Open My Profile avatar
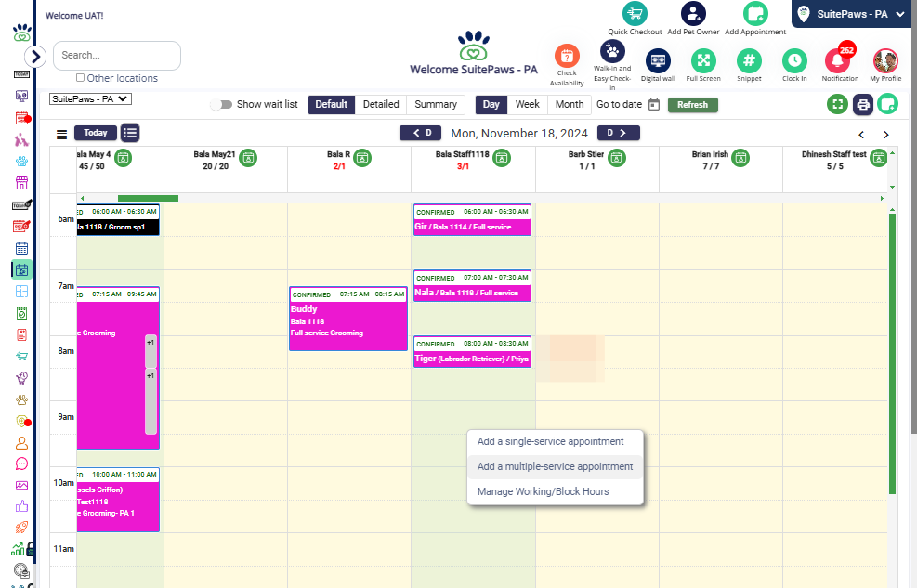The height and width of the screenshot is (588, 917). pos(885,60)
